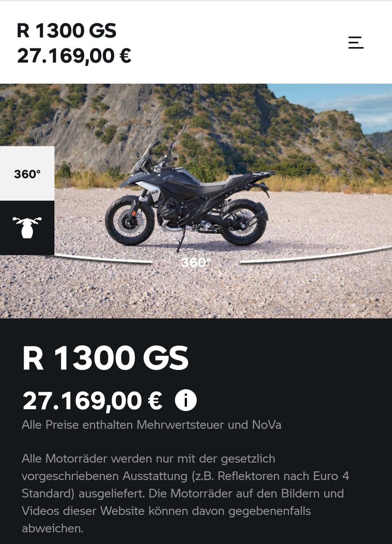Click the Euro 4 disclaimer paragraph
The width and height of the screenshot is (392, 544).
point(185,493)
